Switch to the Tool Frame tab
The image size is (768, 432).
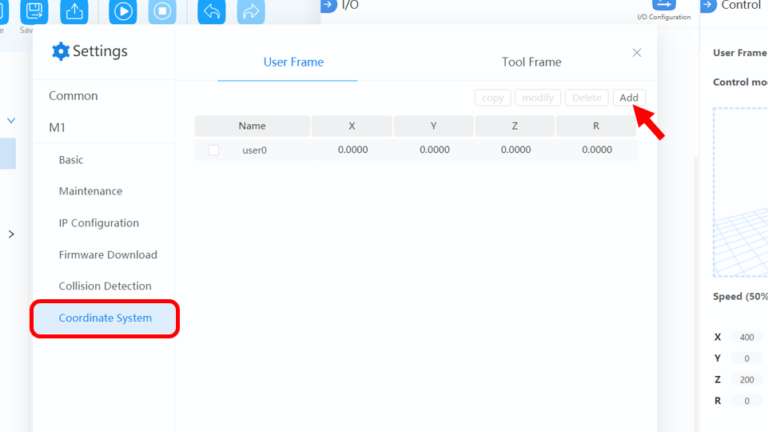[x=531, y=62]
